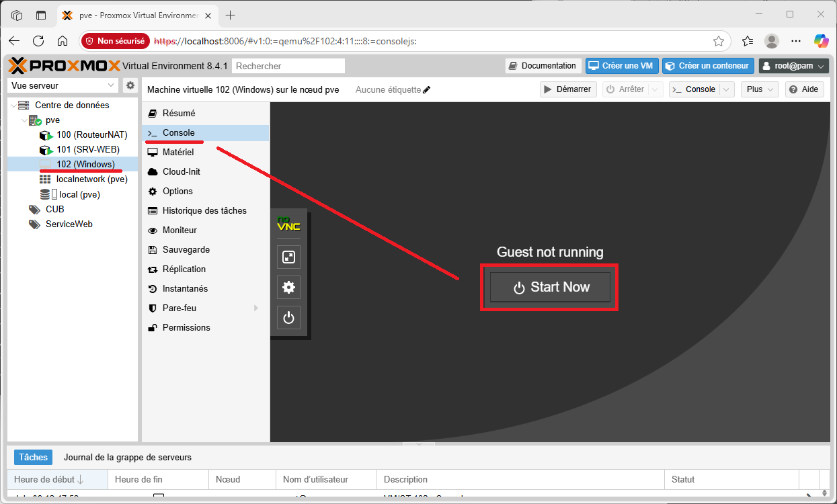Open noVNC settings gear icon
The height and width of the screenshot is (504, 837).
(288, 288)
